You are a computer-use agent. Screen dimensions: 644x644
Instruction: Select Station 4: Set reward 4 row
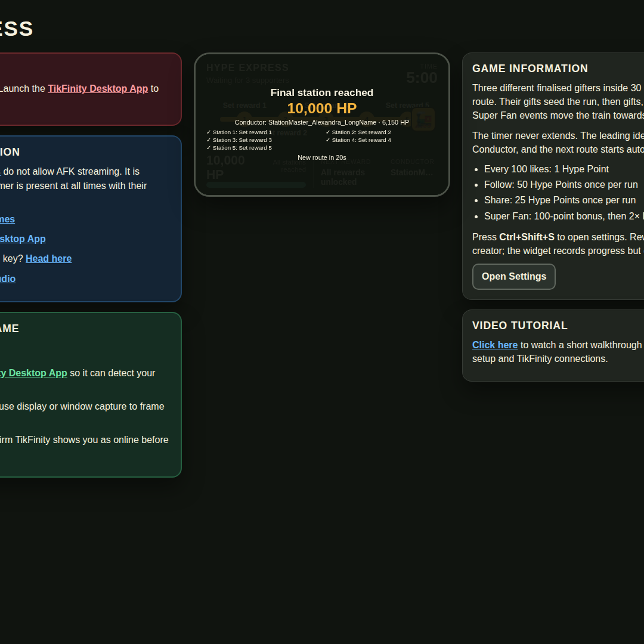358,140
